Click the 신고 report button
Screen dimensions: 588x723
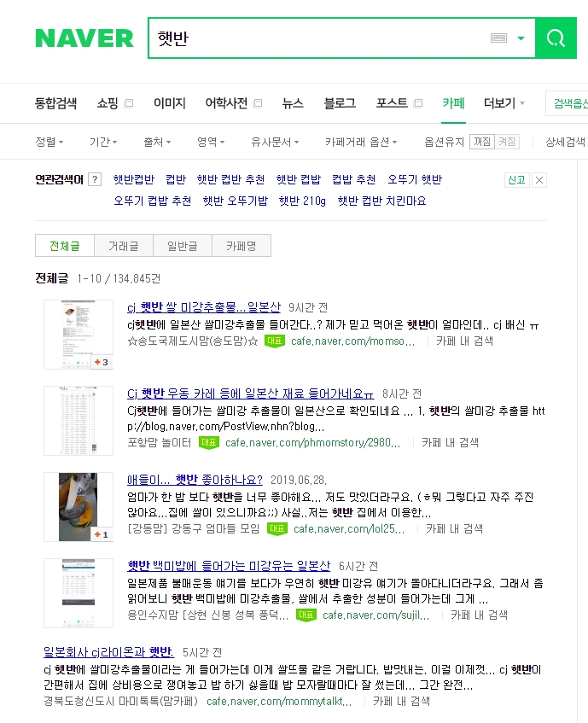pyautogui.click(x=516, y=180)
